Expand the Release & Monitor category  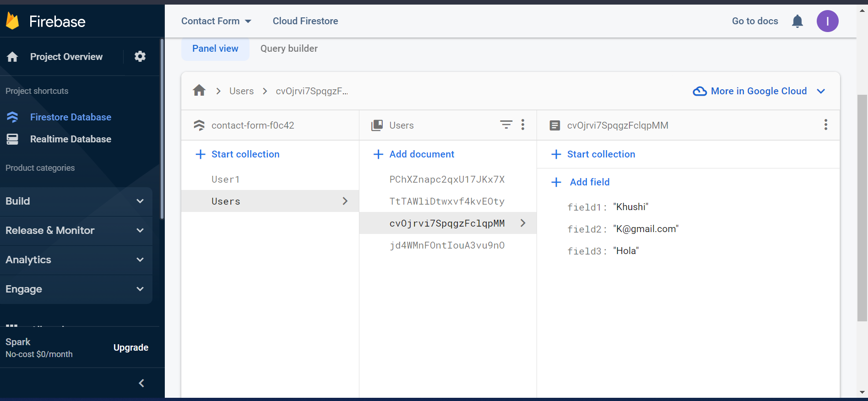pyautogui.click(x=76, y=231)
